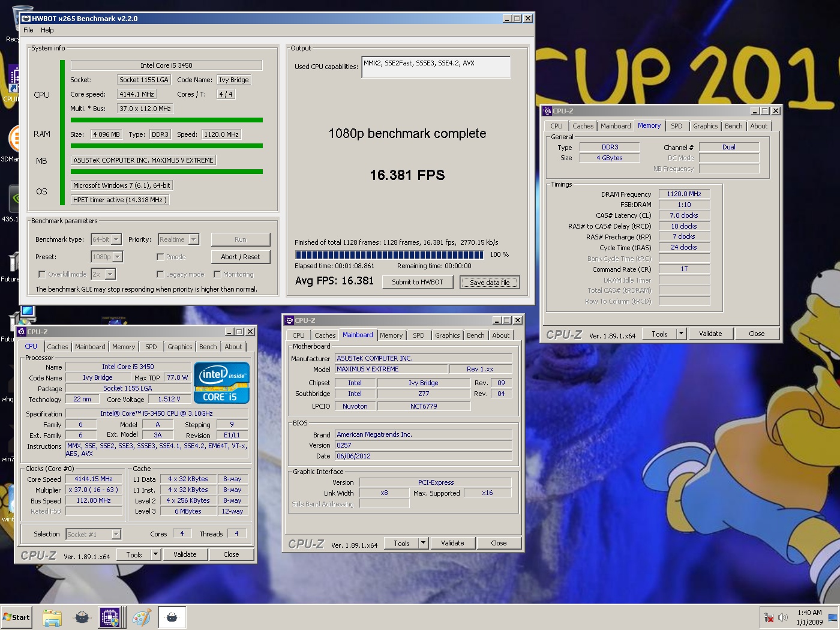Expand Tools arrow in CPU-Z Memory window
Viewport: 840px width, 630px height.
click(x=681, y=334)
